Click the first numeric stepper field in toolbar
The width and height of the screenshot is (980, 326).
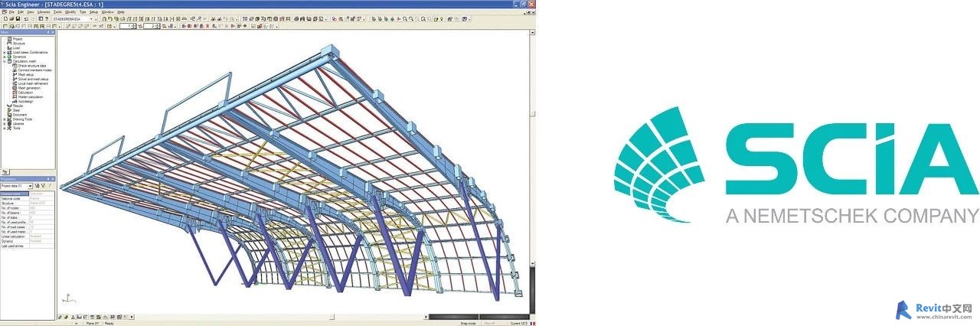(127, 26)
